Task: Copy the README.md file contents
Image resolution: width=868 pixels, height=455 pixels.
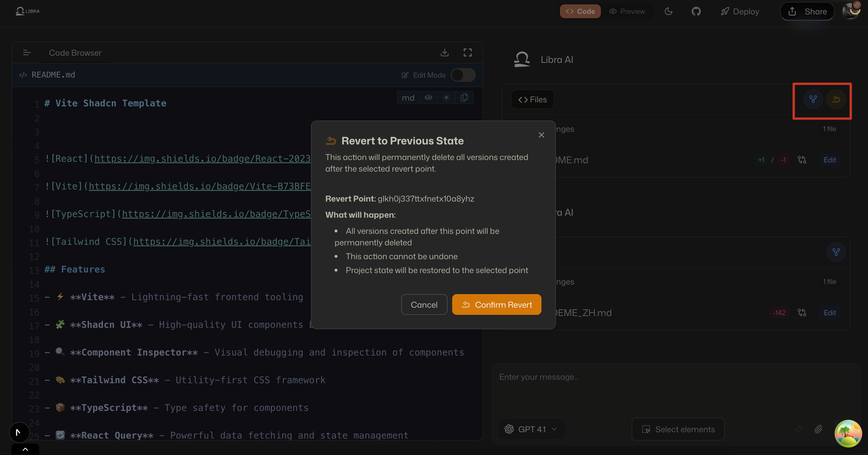Action: (464, 97)
